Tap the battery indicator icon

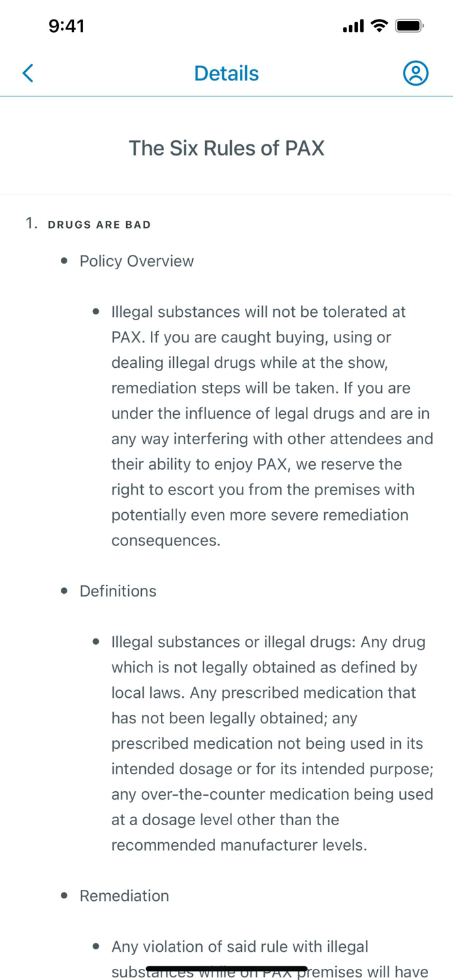pyautogui.click(x=410, y=26)
